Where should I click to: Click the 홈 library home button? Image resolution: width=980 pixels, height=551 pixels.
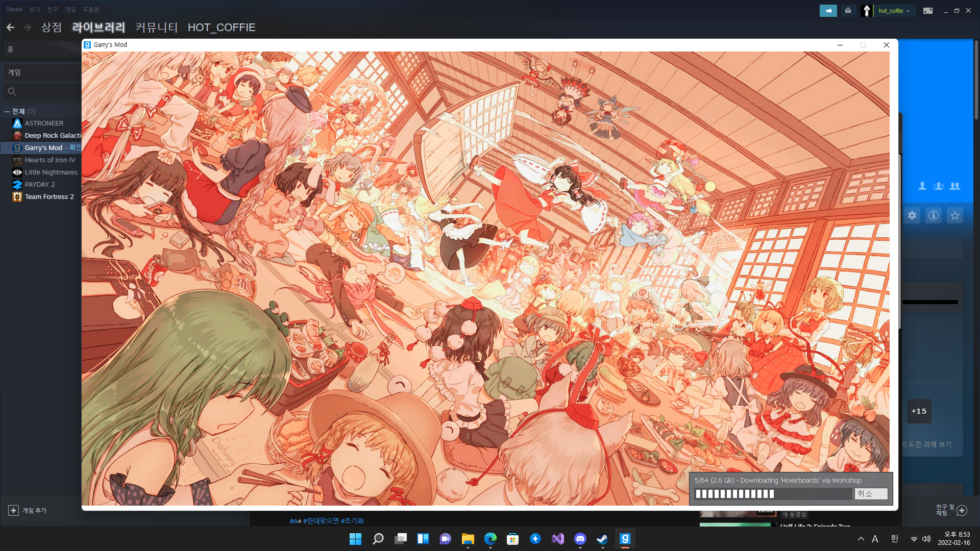42,49
